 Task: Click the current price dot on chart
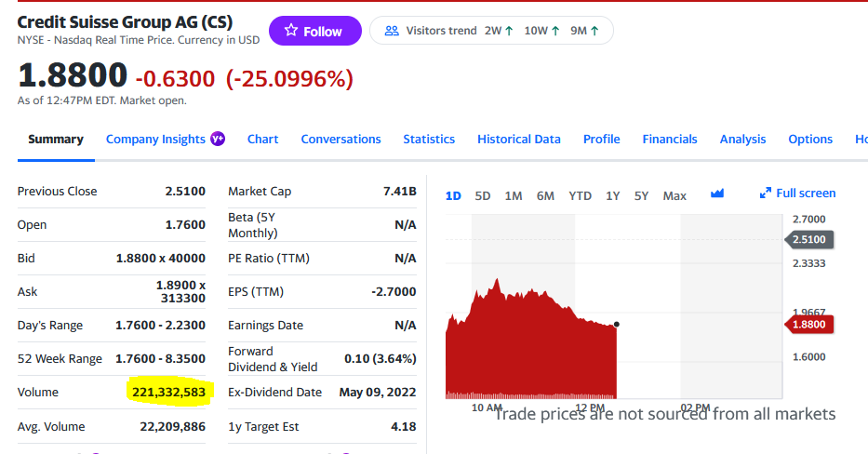pyautogui.click(x=617, y=325)
